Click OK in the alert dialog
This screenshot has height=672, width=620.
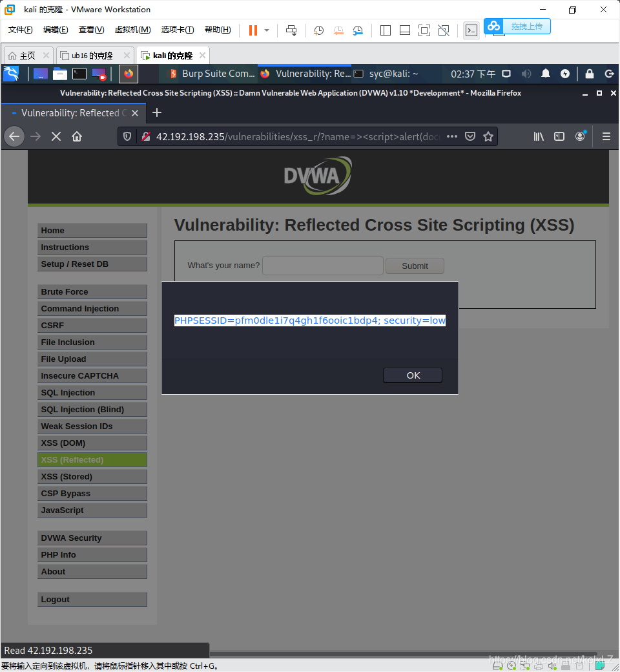point(413,375)
